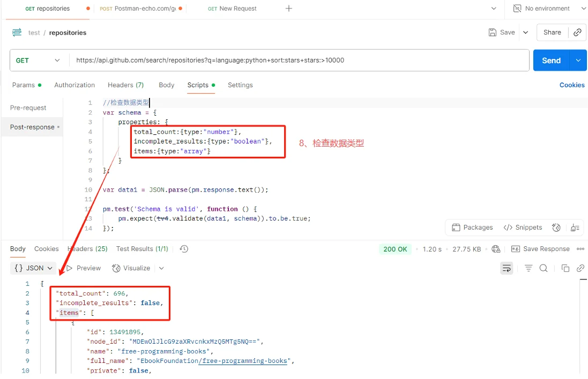Click the "total_count" key in response
Viewport: 588px width, 379px height.
[80, 293]
